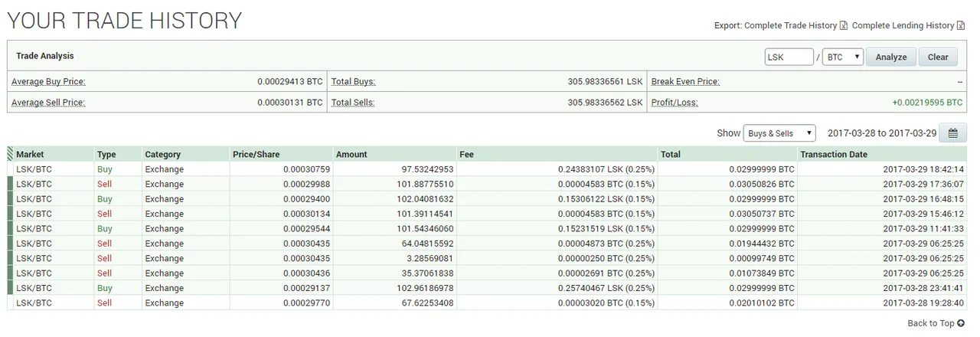Click average buy value 0.00029413 BTC

pos(290,82)
